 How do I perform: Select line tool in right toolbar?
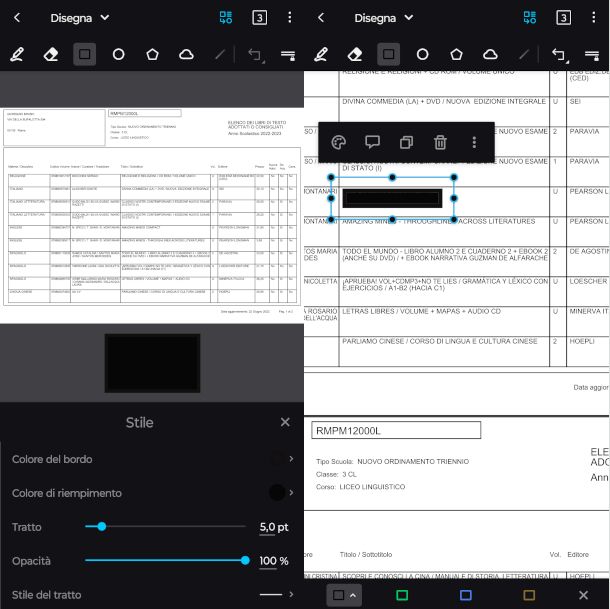coord(524,54)
